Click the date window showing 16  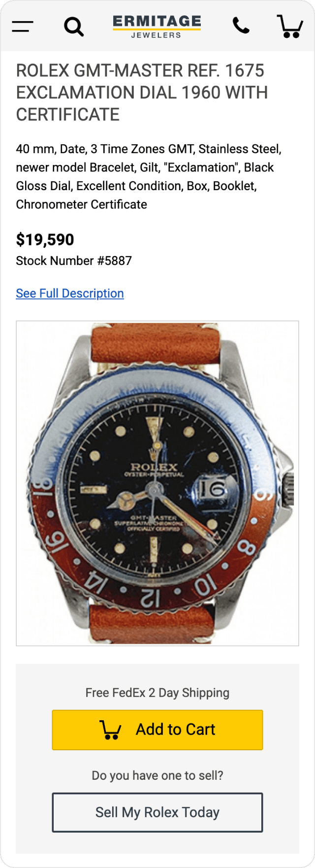pyautogui.click(x=212, y=489)
